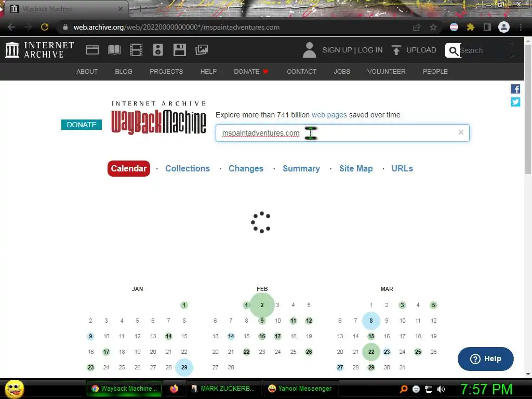532x399 pixels.
Task: Open Firefox from the taskbar
Action: tap(174, 389)
